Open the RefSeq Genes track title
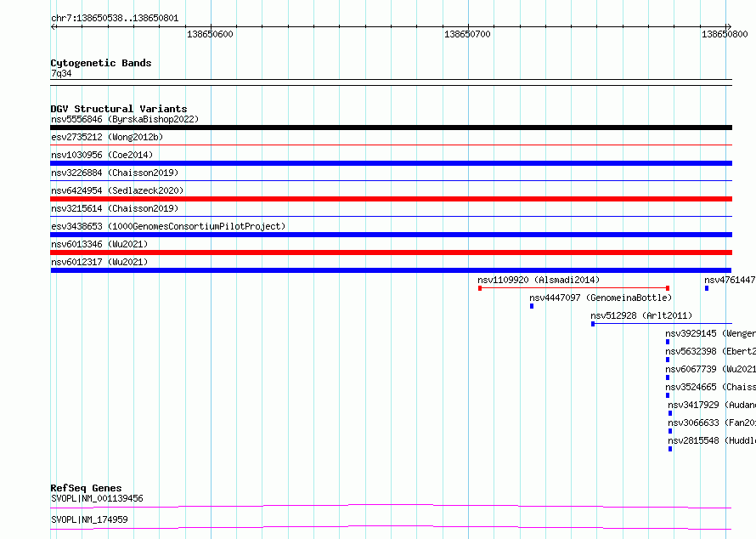Screen dimensions: 756x539 [86, 488]
